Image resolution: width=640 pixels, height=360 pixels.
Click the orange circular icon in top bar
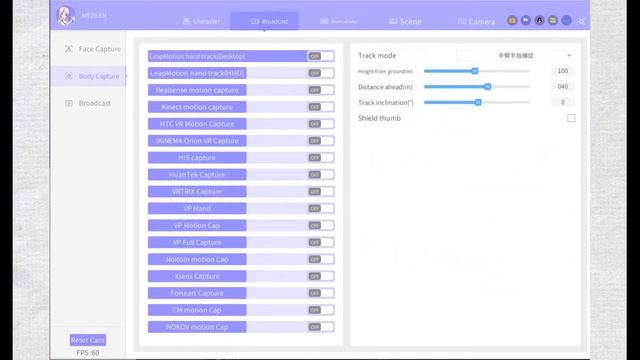(512, 20)
